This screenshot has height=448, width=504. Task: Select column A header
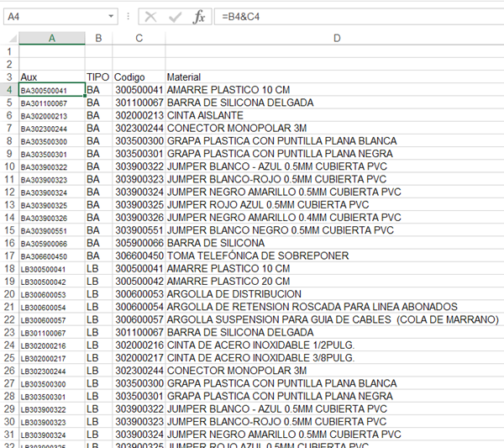(52, 39)
